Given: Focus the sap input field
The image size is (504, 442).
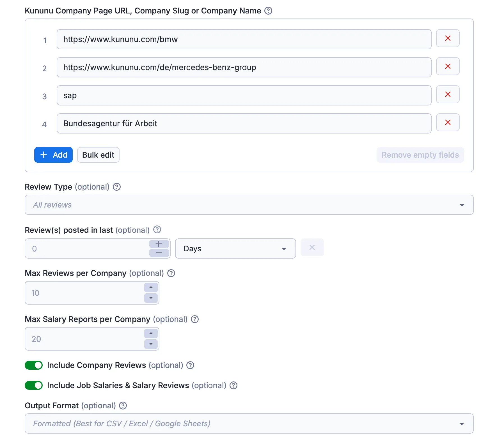Looking at the screenshot, I should point(244,95).
